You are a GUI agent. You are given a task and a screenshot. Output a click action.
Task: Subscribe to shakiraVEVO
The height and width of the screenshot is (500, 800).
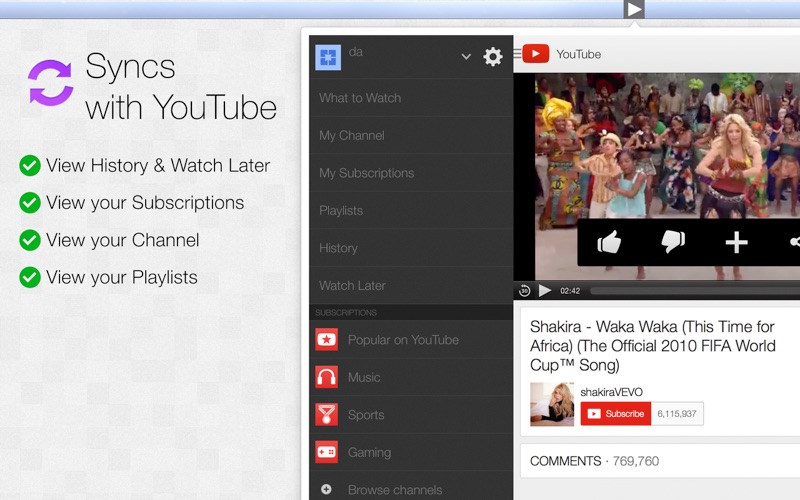pos(616,414)
